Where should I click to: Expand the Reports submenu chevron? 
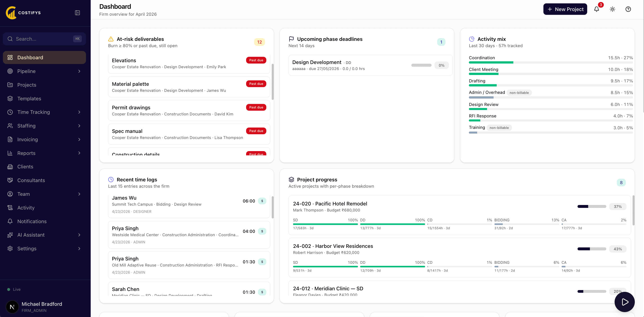(x=79, y=153)
